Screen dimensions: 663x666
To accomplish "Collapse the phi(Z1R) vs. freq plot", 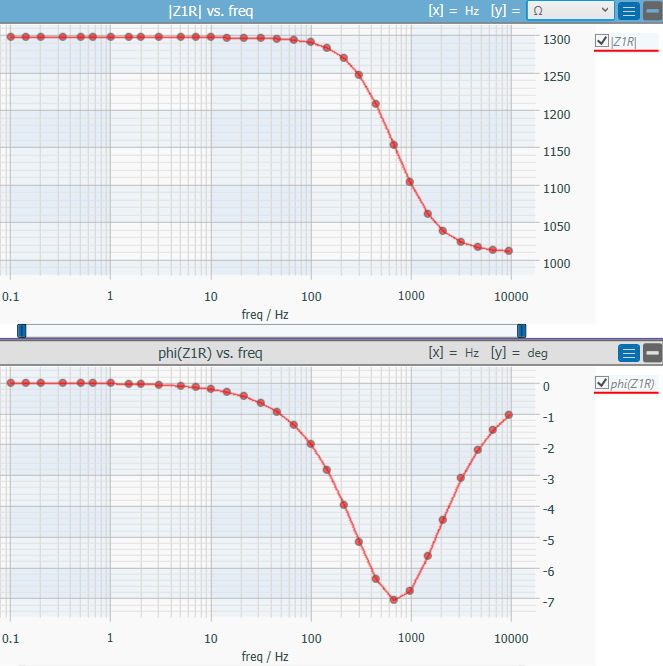I will [653, 353].
